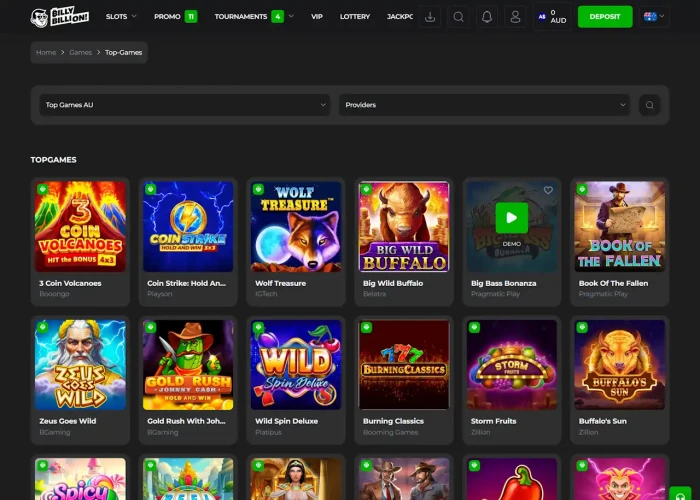The image size is (700, 500).
Task: Open Big Wild Buffalo thumbnail
Action: 404,226
